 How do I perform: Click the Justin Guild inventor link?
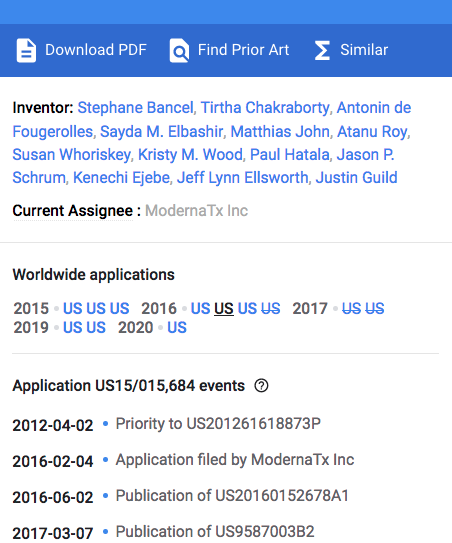356,177
